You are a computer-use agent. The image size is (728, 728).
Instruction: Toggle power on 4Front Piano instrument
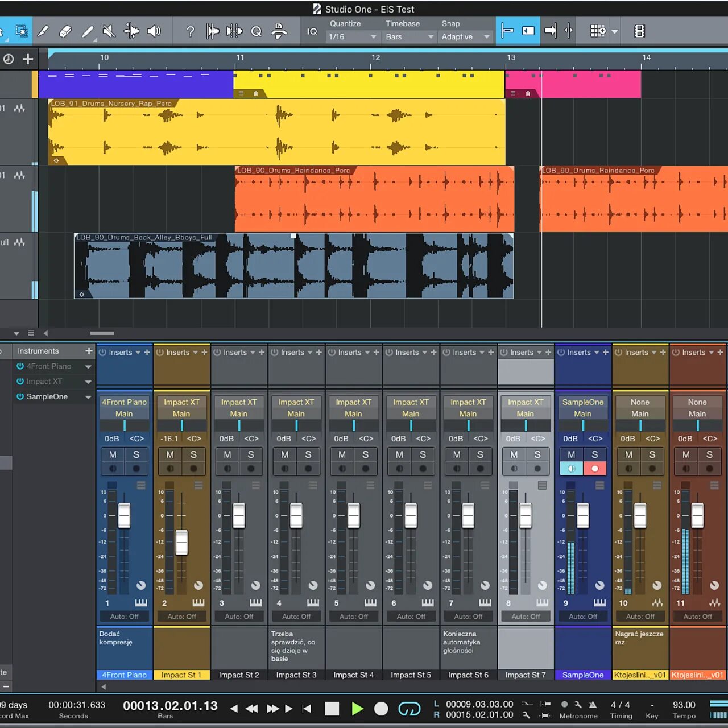click(x=20, y=366)
